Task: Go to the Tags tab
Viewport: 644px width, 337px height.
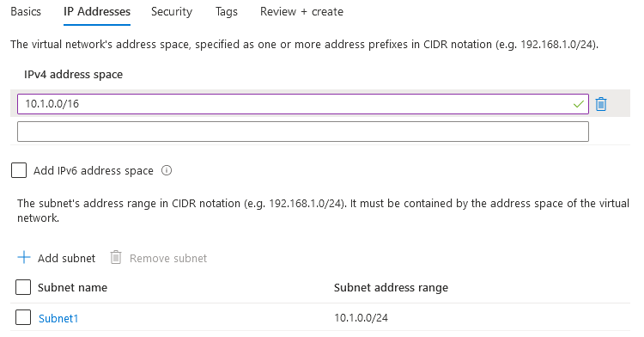Action: (x=227, y=11)
